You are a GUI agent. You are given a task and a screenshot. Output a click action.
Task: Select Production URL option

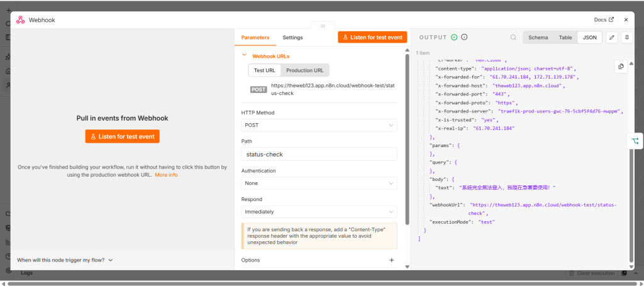pyautogui.click(x=305, y=70)
